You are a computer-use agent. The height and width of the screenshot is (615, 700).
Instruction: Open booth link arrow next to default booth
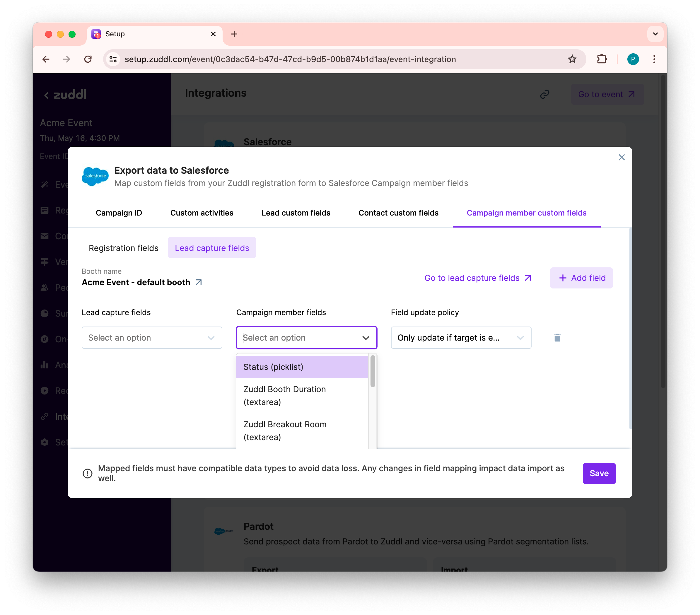tap(199, 283)
